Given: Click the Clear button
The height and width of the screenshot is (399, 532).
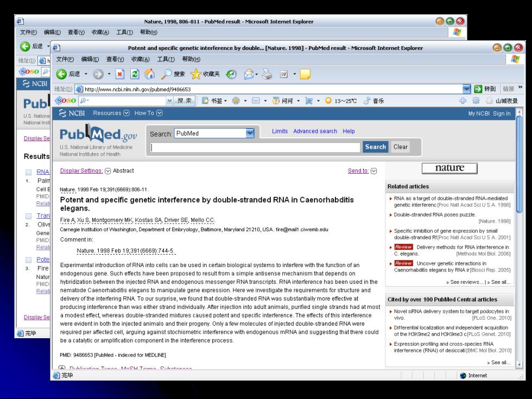Looking at the screenshot, I should pos(401,147).
